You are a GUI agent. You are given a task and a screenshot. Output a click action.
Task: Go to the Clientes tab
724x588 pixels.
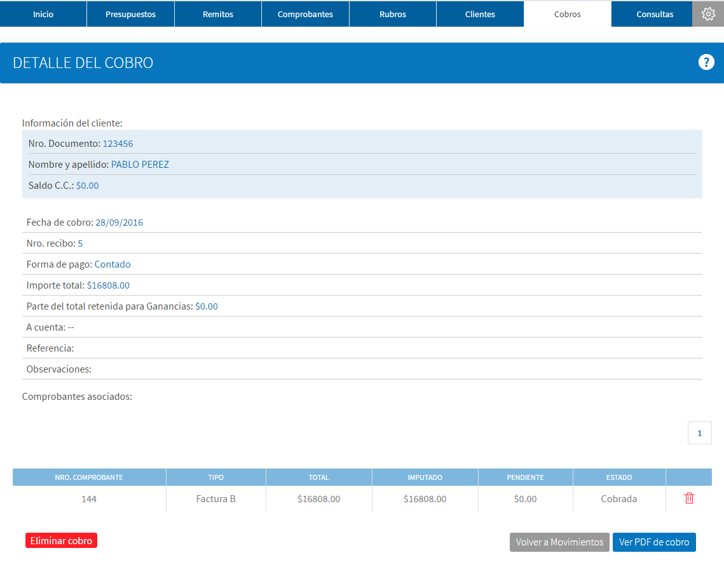[480, 14]
